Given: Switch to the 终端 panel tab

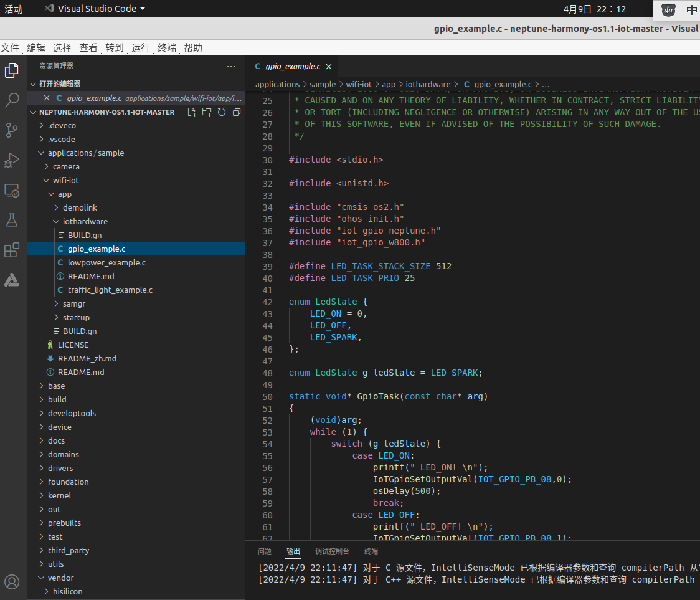Looking at the screenshot, I should pos(371,551).
